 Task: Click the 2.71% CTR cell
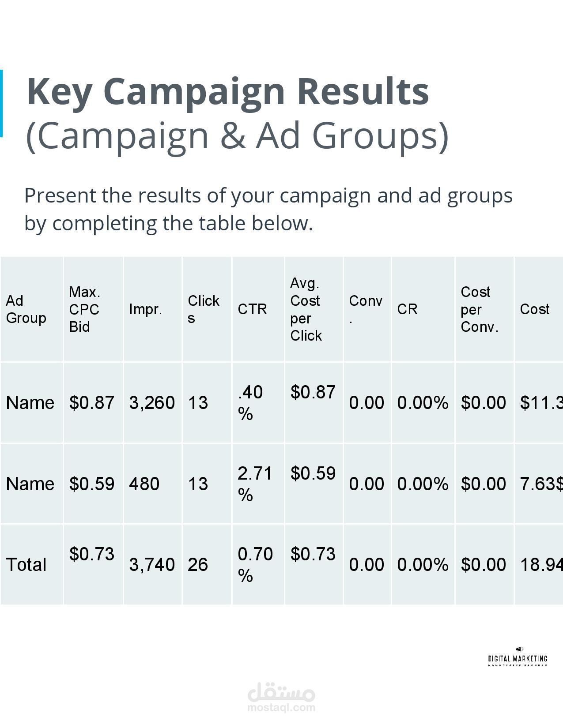click(255, 484)
